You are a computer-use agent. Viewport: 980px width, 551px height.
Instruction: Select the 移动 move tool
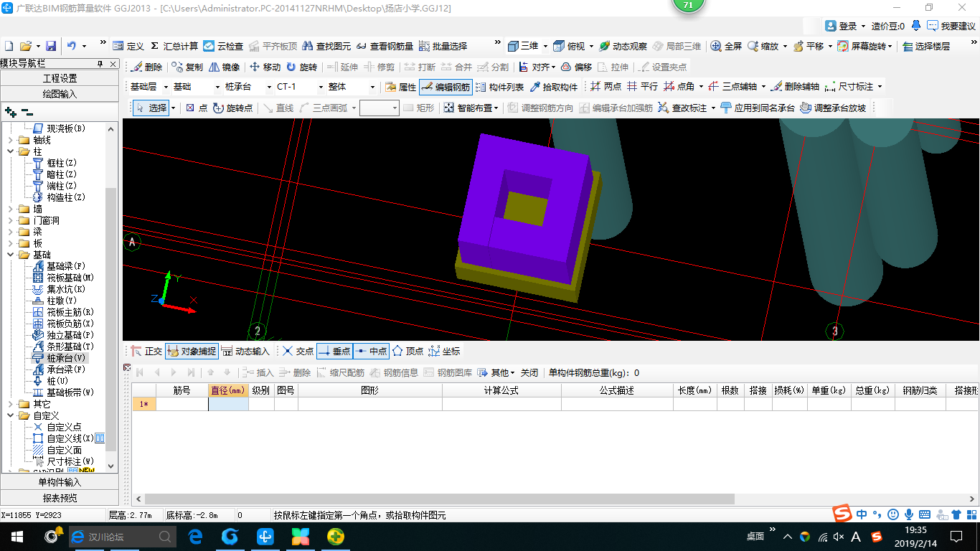pyautogui.click(x=265, y=67)
